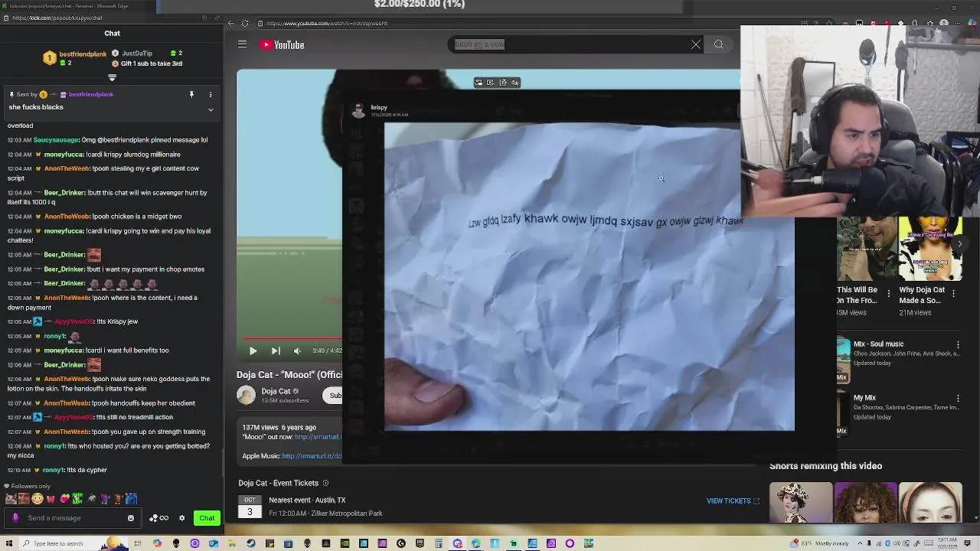
Task: Seek along the red video progress bar
Action: [x=292, y=338]
